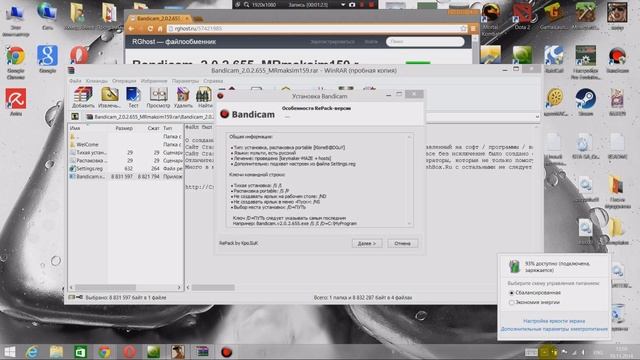
Task: Click WinRAR Просмотр (View) toolbar icon
Action: pos(158,97)
